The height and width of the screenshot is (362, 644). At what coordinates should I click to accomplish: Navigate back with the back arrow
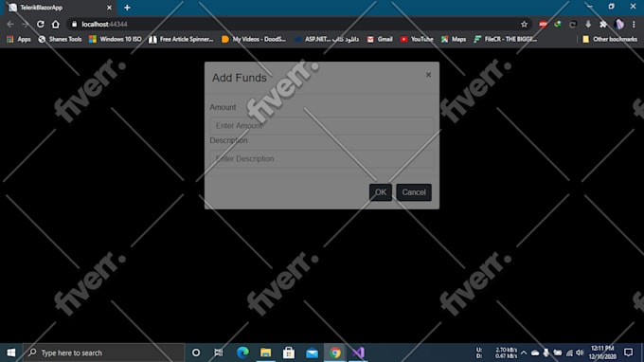[x=10, y=25]
